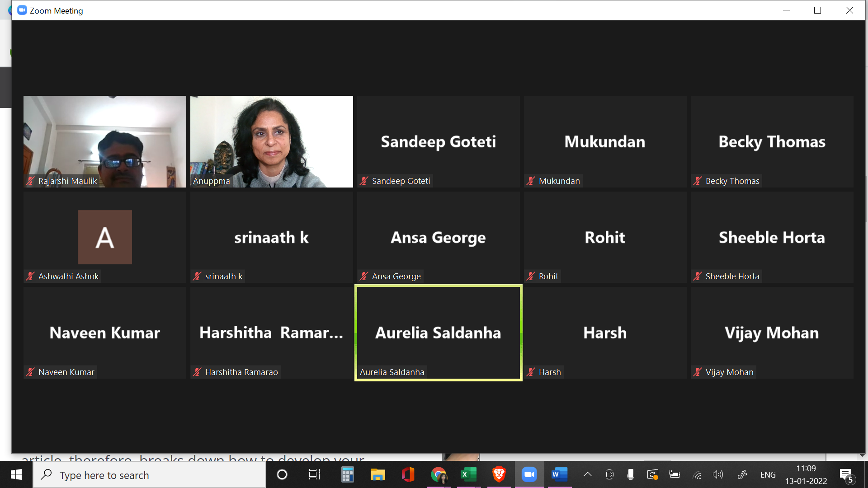
Task: Click the ENG language indicator
Action: click(x=768, y=475)
